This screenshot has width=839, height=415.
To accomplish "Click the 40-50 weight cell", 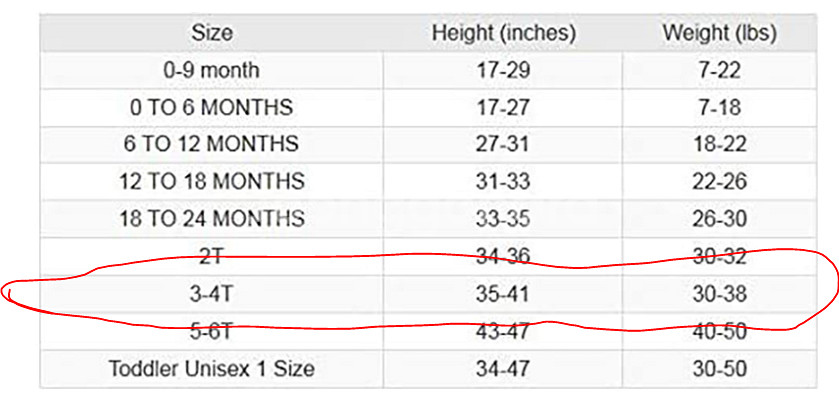I will [719, 331].
